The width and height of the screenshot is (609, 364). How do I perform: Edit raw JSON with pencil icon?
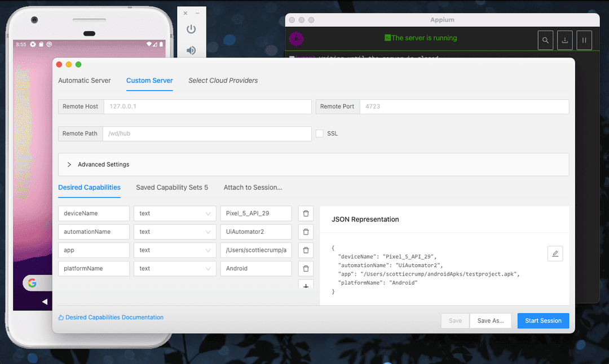coord(555,254)
